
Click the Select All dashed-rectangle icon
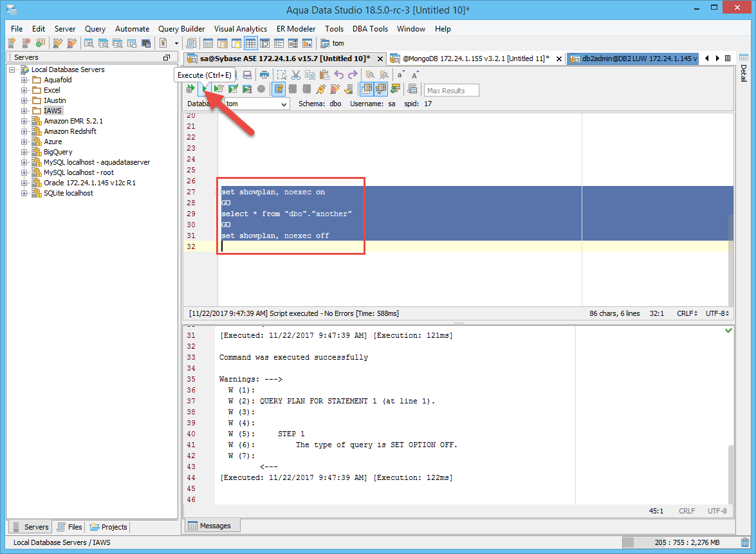282,75
